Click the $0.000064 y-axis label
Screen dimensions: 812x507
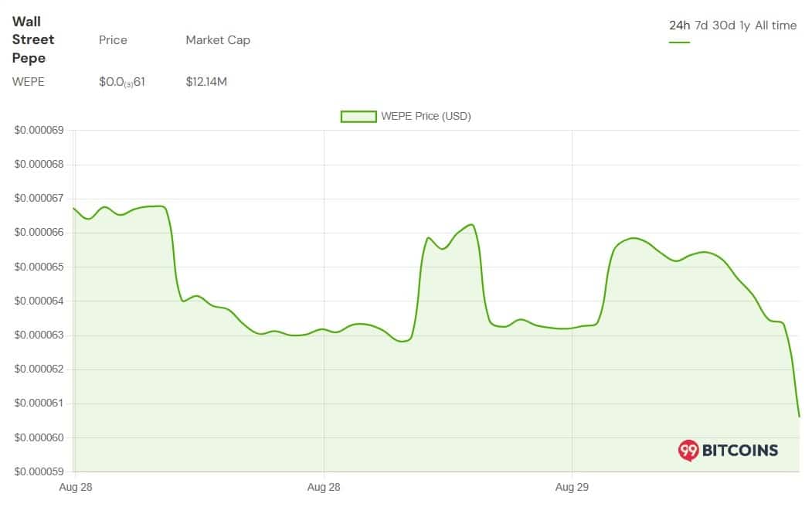(39, 301)
